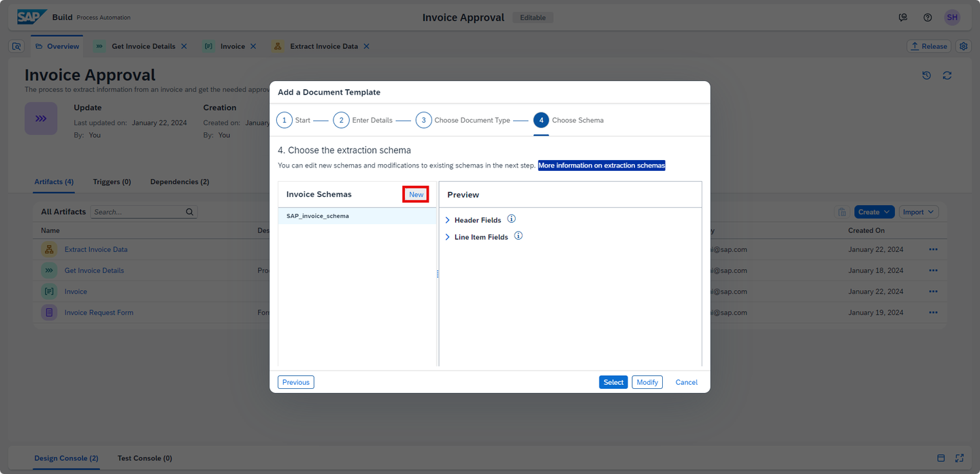Click the delete trash icon beside Create
The height and width of the screenshot is (474, 980).
(x=842, y=212)
